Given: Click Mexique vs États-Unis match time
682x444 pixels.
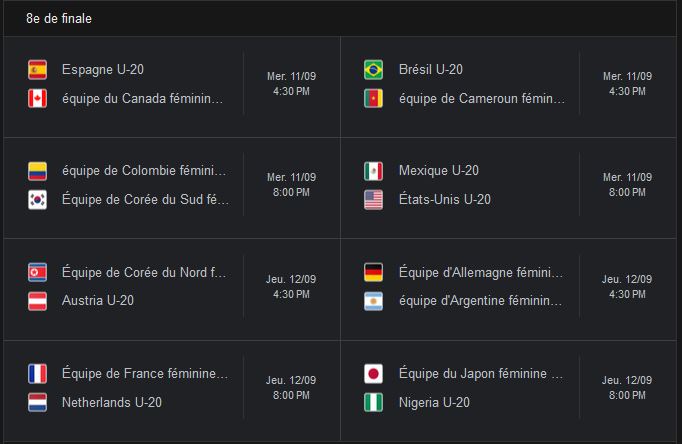Looking at the screenshot, I should pos(627,192).
